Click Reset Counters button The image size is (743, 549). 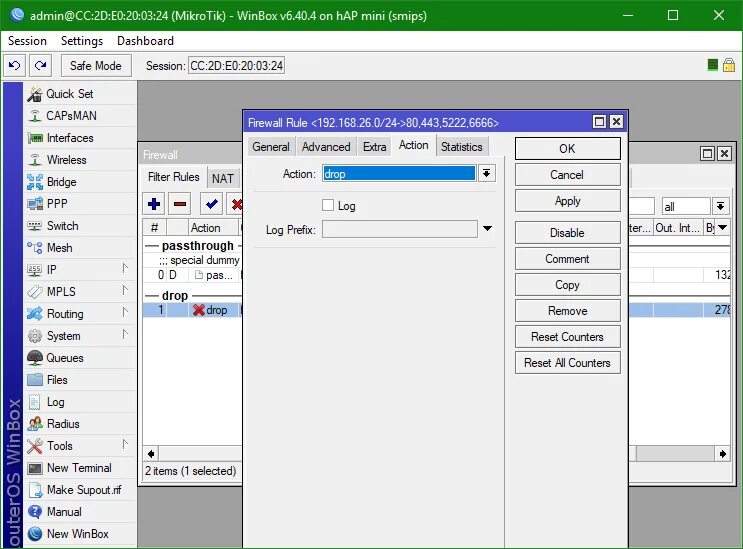click(x=568, y=337)
